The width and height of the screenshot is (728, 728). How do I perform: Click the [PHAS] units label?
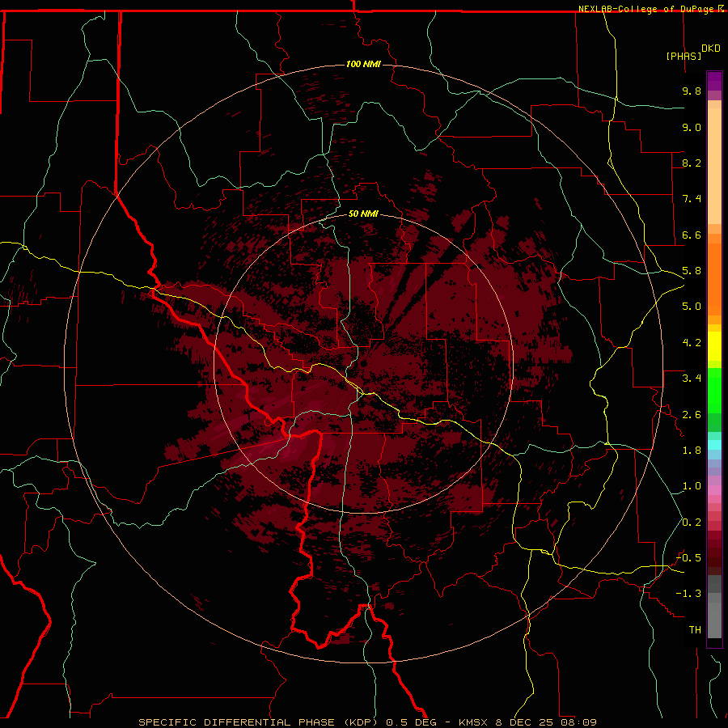(684, 56)
